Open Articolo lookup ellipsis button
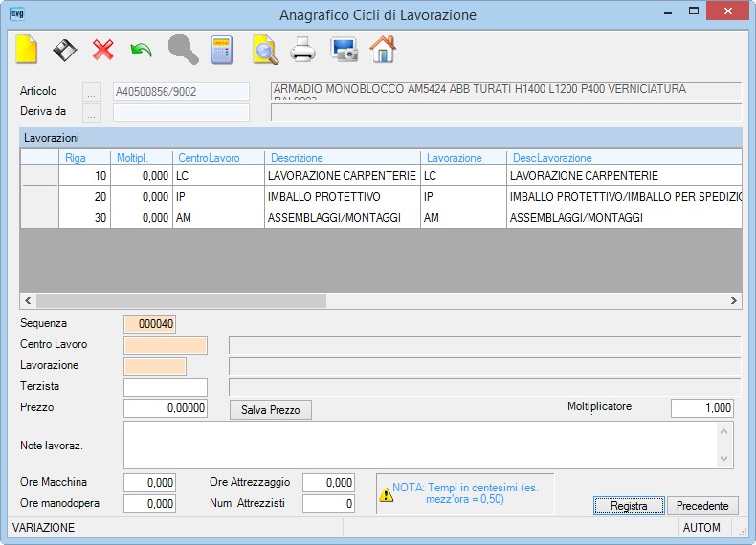 [x=92, y=92]
